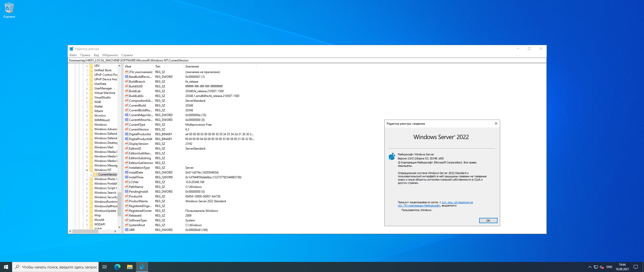Click the binary icon of DigitalProductId value

point(127,134)
